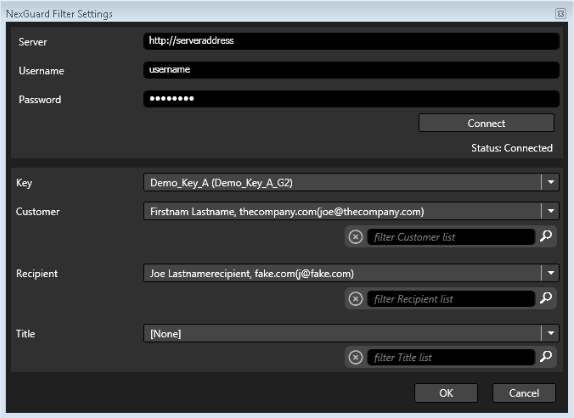574x418 pixels.
Task: Click the Server label
Action: (x=33, y=42)
